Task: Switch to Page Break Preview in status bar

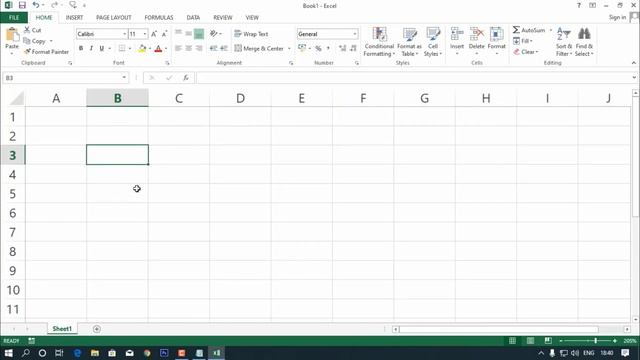Action: pos(548,341)
